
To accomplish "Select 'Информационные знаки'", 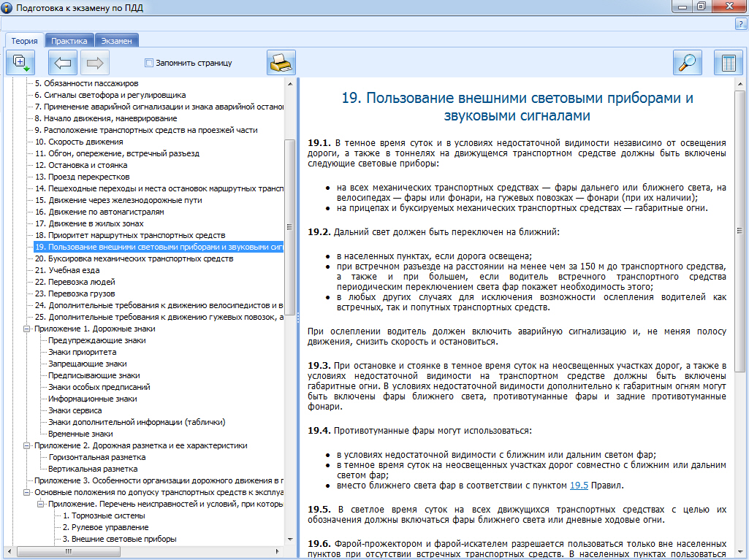I will point(93,399).
